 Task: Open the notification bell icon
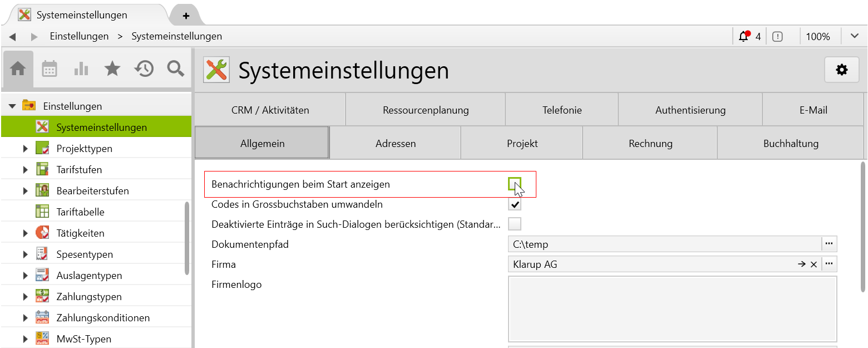[743, 37]
